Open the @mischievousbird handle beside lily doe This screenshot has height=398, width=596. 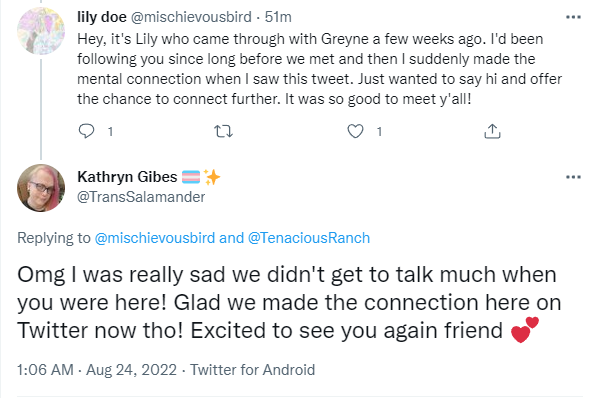[191, 17]
